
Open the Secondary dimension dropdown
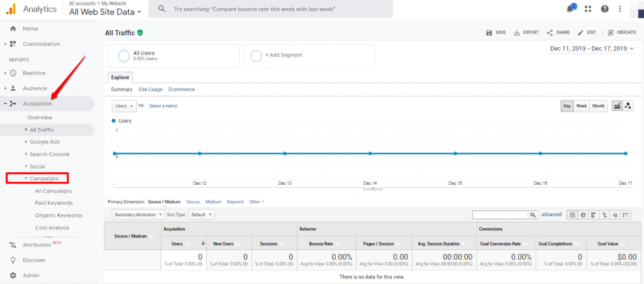138,214
